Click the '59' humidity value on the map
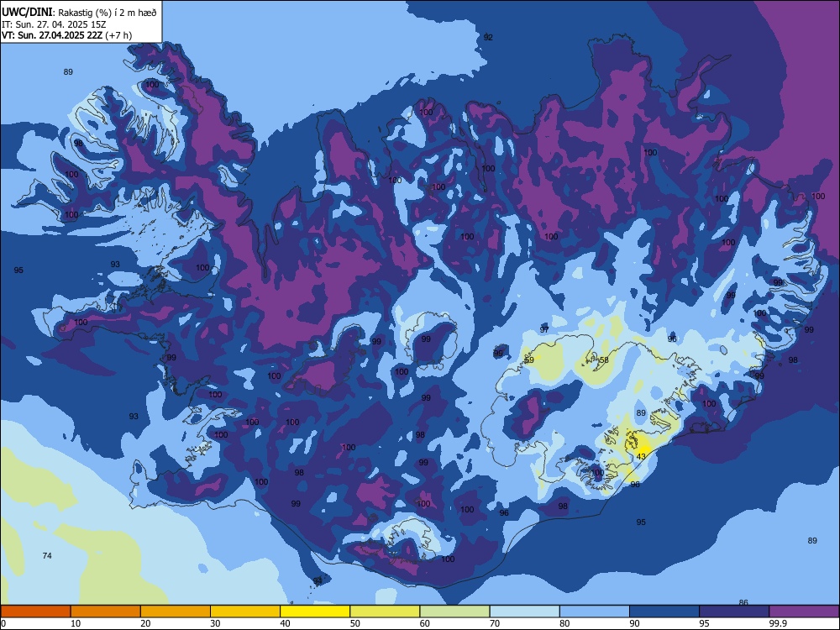840x630 pixels. click(x=529, y=360)
